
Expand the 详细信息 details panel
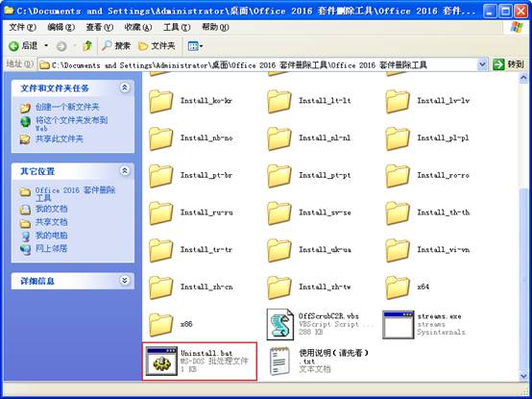125,281
